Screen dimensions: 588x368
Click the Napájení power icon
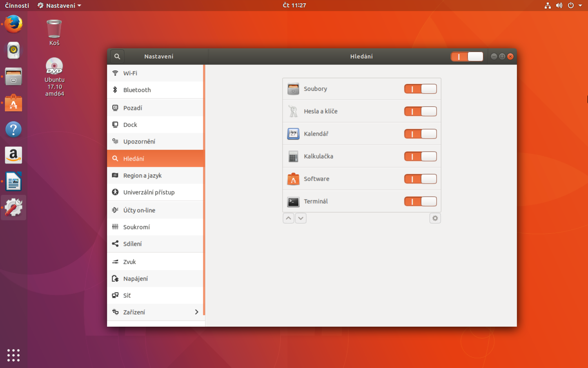point(115,278)
